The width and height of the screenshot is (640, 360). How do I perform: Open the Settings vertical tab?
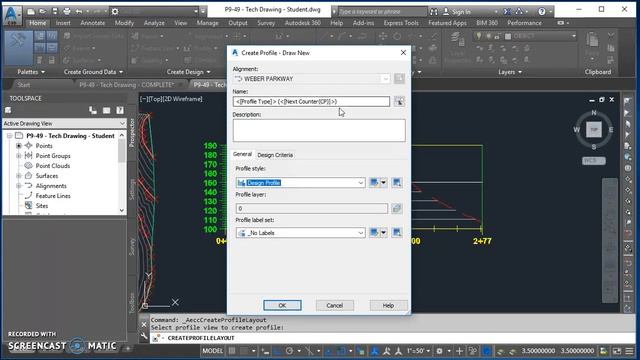click(x=132, y=189)
